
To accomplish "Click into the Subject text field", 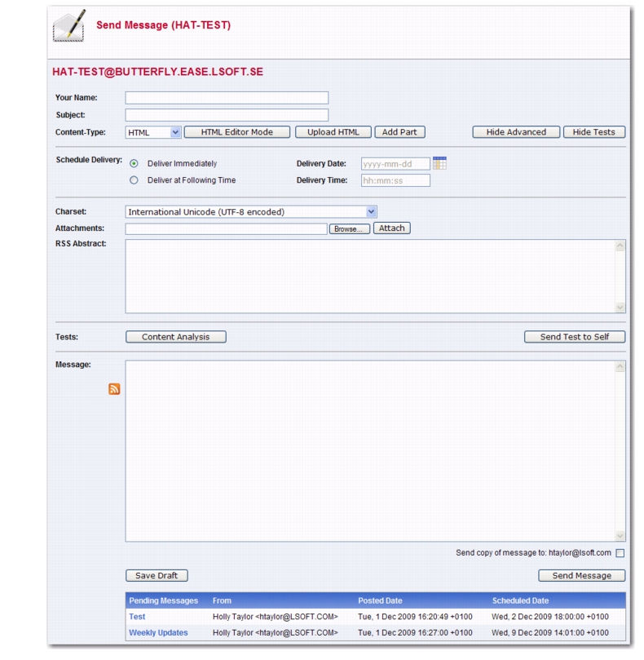I will click(227, 115).
